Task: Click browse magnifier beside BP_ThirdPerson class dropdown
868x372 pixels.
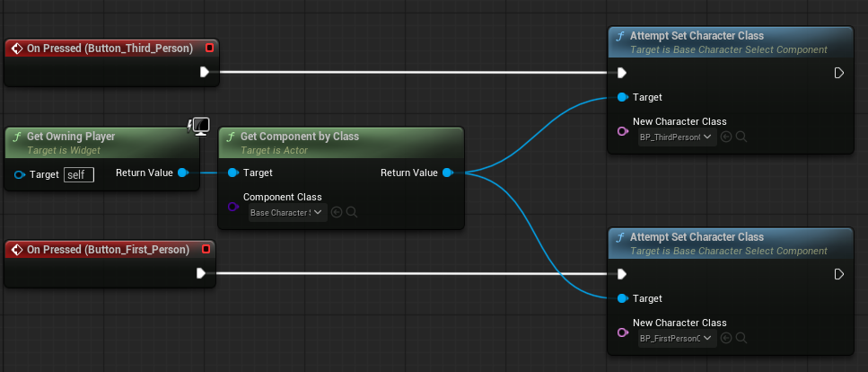Action: click(741, 137)
